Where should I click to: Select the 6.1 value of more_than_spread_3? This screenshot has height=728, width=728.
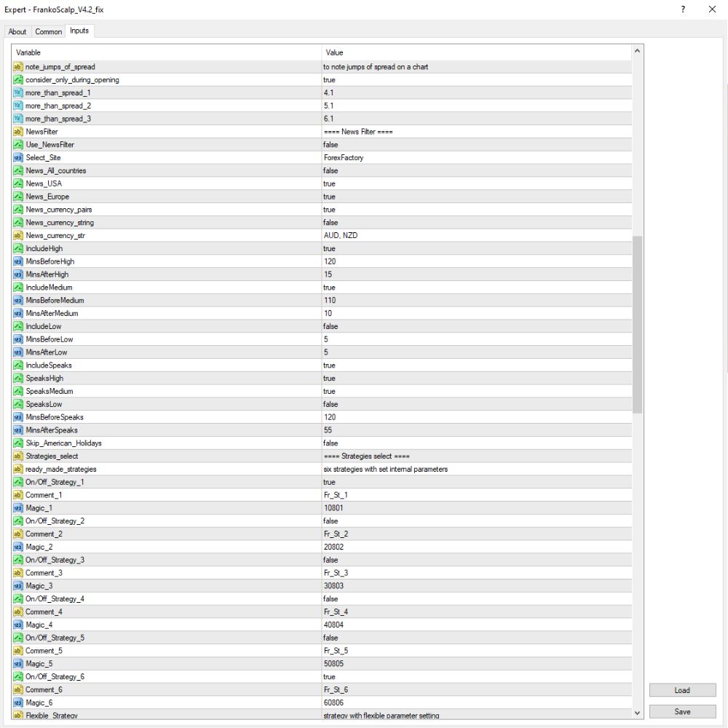pos(329,119)
